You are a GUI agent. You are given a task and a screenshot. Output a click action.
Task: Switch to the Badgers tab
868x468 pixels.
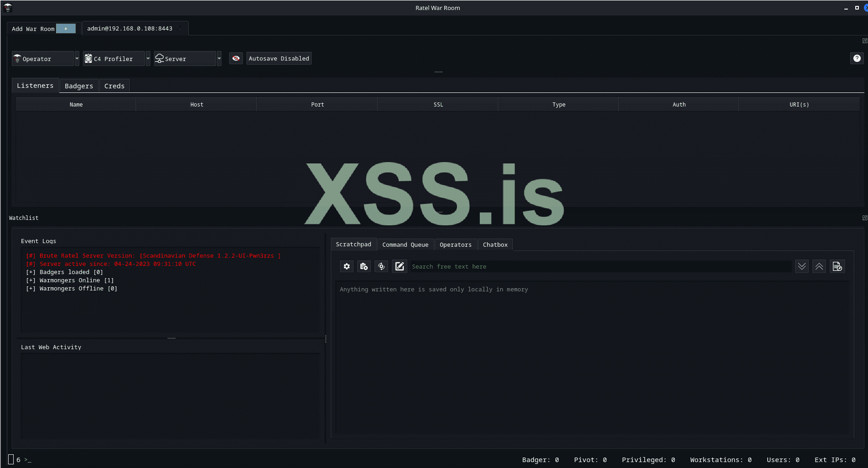[x=78, y=86]
